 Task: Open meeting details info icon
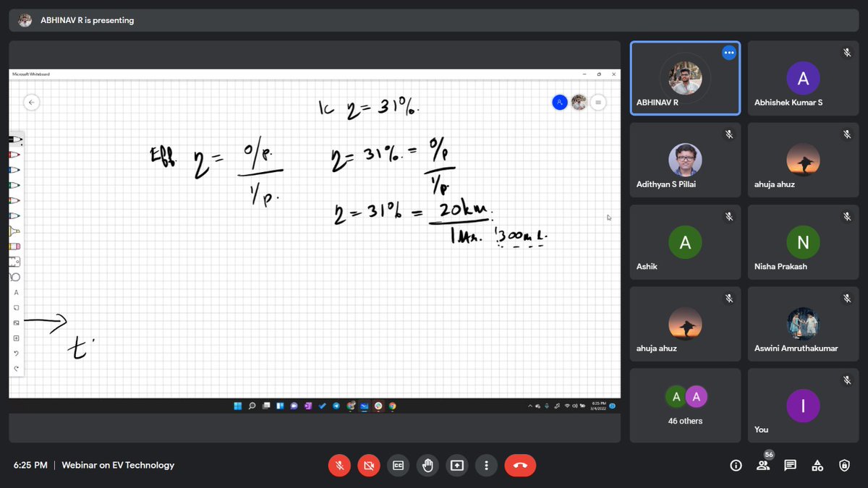coord(736,466)
